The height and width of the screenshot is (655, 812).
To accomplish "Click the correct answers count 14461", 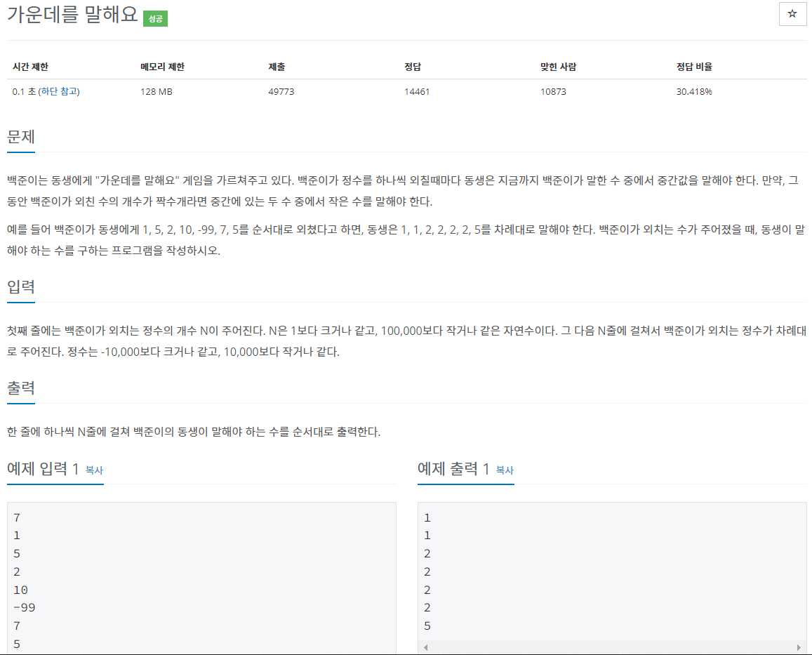I will (417, 92).
